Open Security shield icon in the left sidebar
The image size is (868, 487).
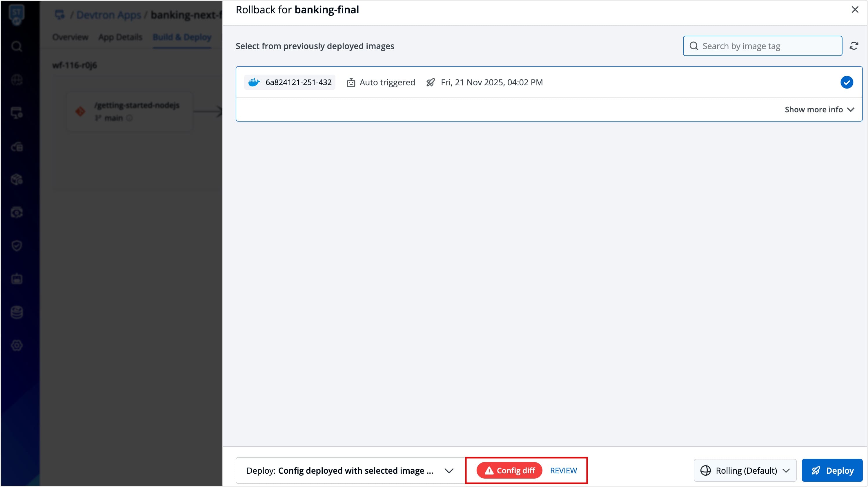[17, 246]
